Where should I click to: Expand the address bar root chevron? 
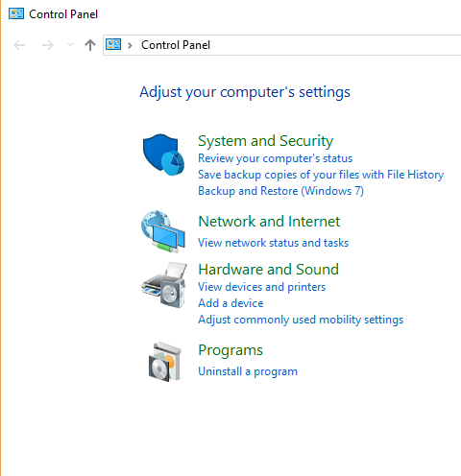(130, 45)
